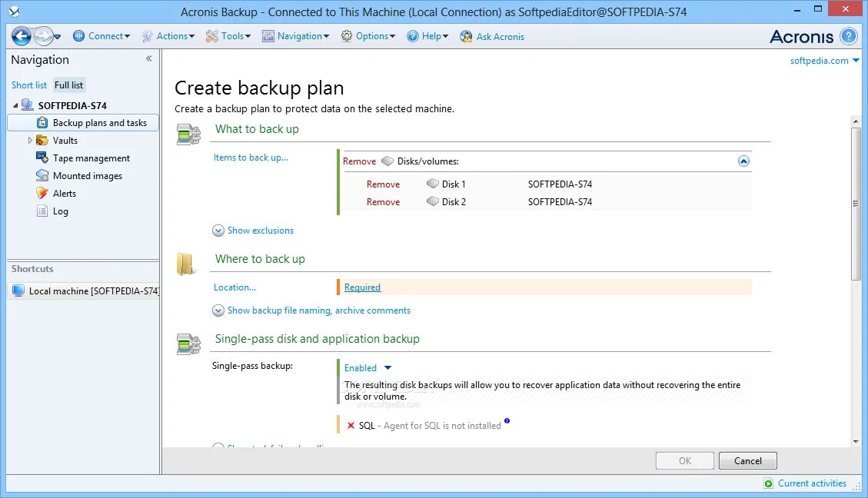Screen dimensions: 868x498
Task: Go back with the blue Back arrow
Action: pyautogui.click(x=21, y=37)
